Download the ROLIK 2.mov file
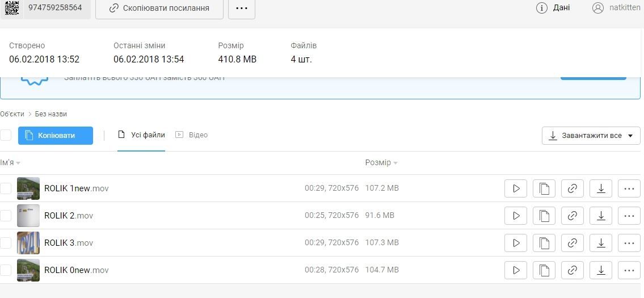This screenshot has height=298, width=644. pos(600,216)
